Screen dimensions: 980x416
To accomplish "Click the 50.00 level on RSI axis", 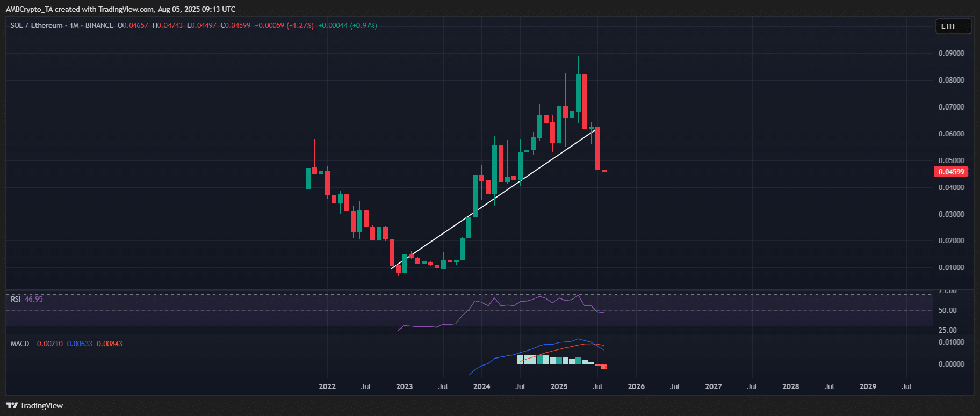I will coord(947,310).
